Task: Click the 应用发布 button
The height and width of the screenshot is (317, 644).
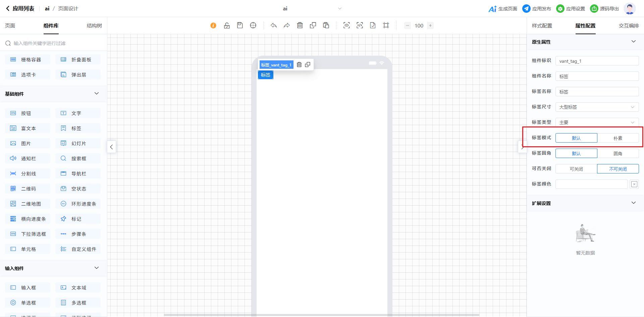Action: tap(537, 9)
